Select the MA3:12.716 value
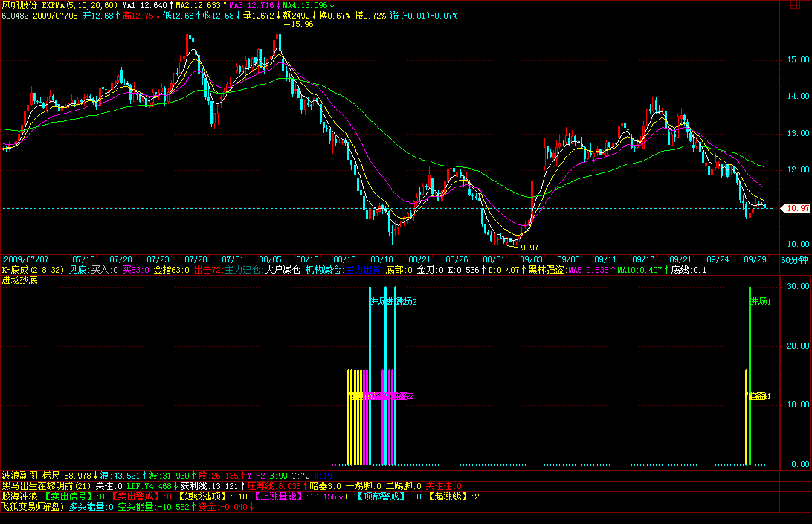The height and width of the screenshot is (524, 812). [251, 5]
